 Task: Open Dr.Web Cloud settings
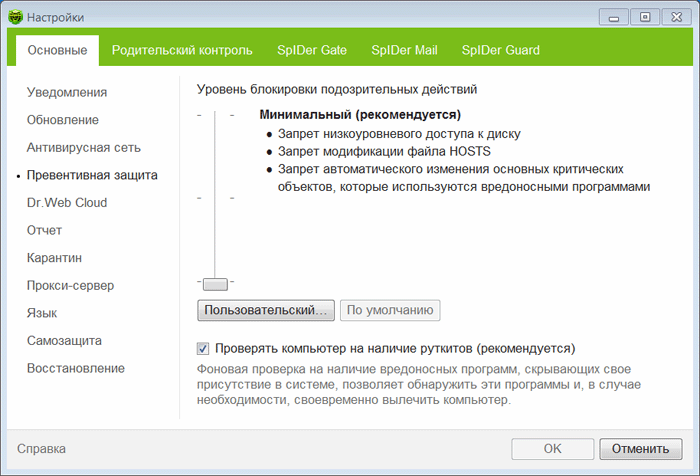click(67, 203)
